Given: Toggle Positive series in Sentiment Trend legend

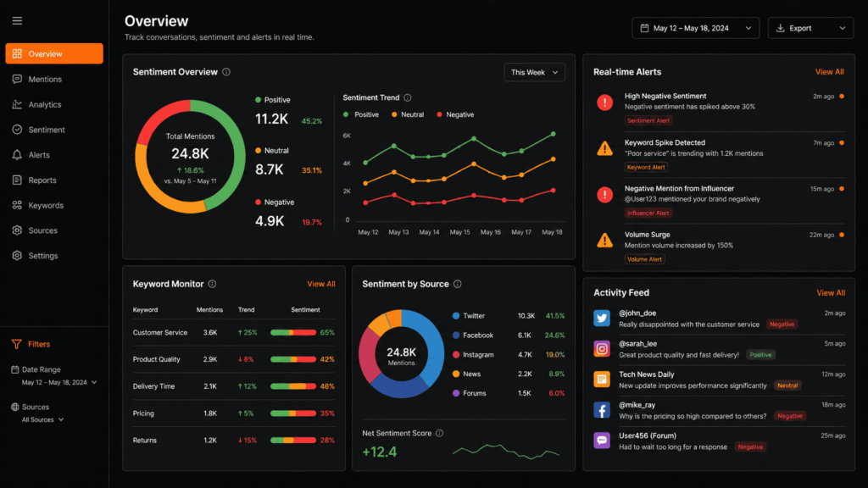Looking at the screenshot, I should click(x=361, y=114).
